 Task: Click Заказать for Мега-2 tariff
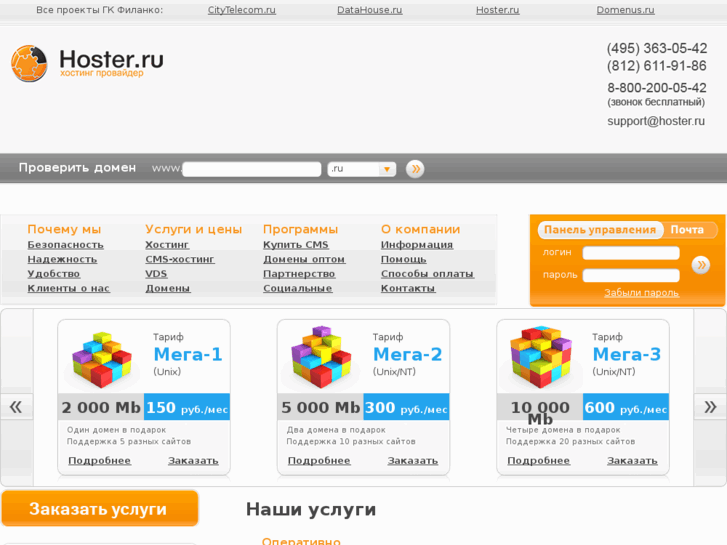point(413,461)
